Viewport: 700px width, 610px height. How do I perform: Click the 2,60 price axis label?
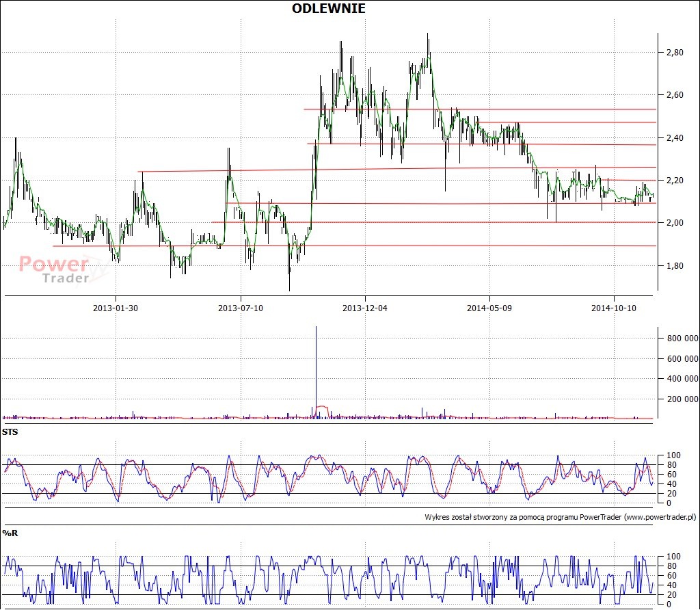click(x=675, y=94)
